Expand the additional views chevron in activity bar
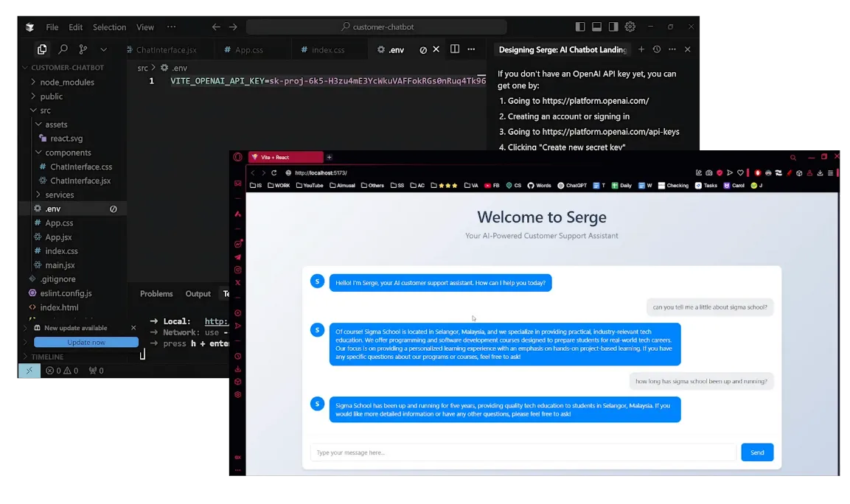Image resolution: width=850 pixels, height=504 pixels. 103,49
